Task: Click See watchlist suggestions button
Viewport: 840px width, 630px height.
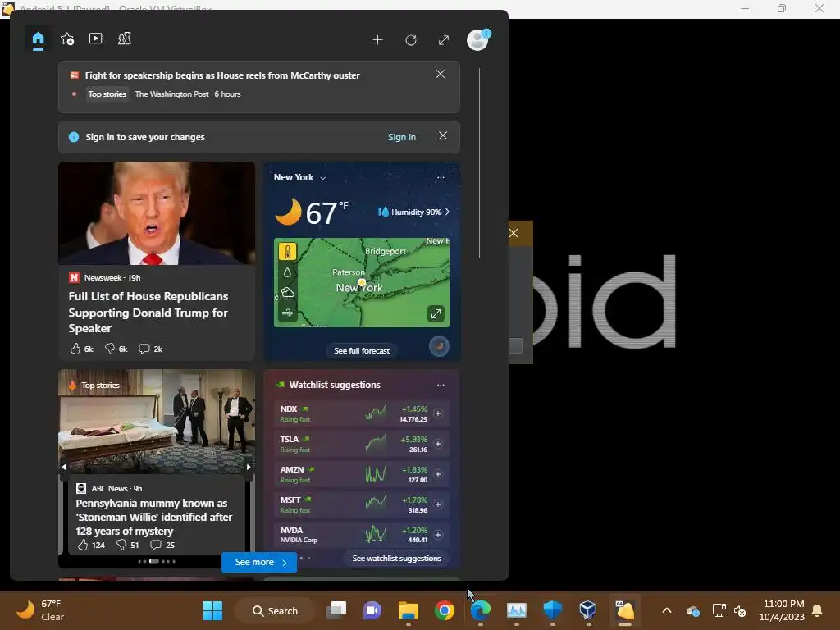Action: click(x=396, y=559)
